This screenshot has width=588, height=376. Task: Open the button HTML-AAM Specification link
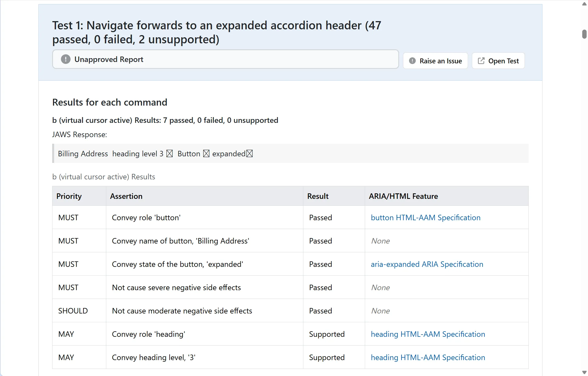[425, 217]
